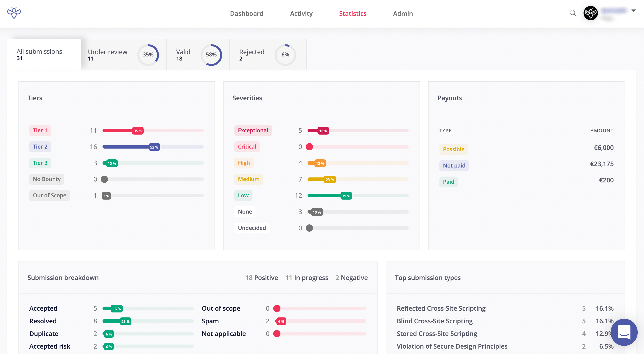Image resolution: width=644 pixels, height=354 pixels.
Task: Click Reflected Cross-Site Scripting row
Action: coord(441,308)
